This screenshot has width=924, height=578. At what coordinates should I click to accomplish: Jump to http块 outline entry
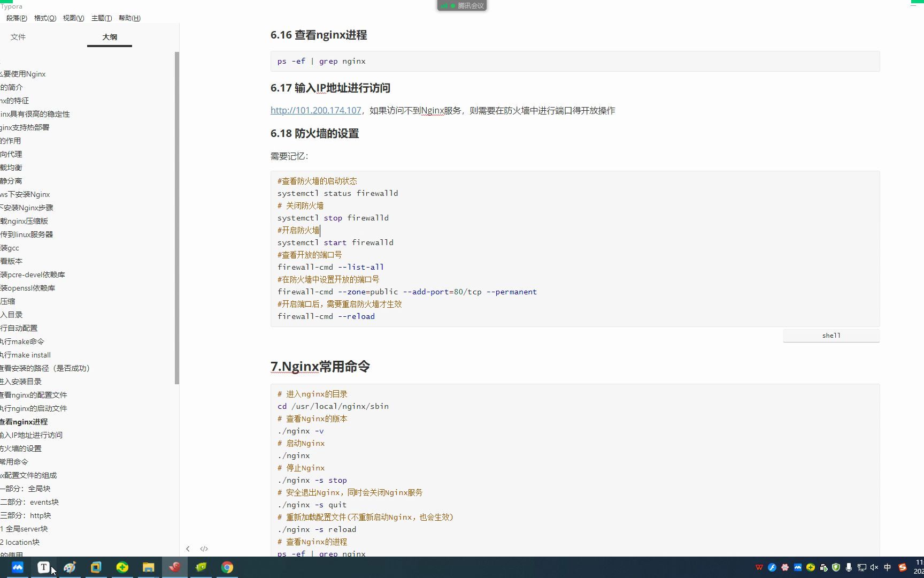point(26,515)
